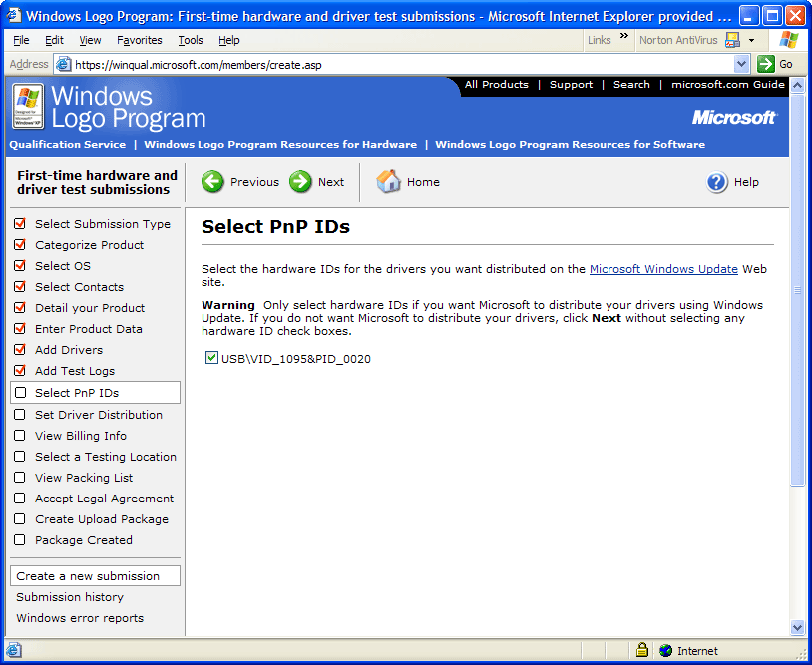
Task: Click the Home house icon
Action: click(388, 181)
